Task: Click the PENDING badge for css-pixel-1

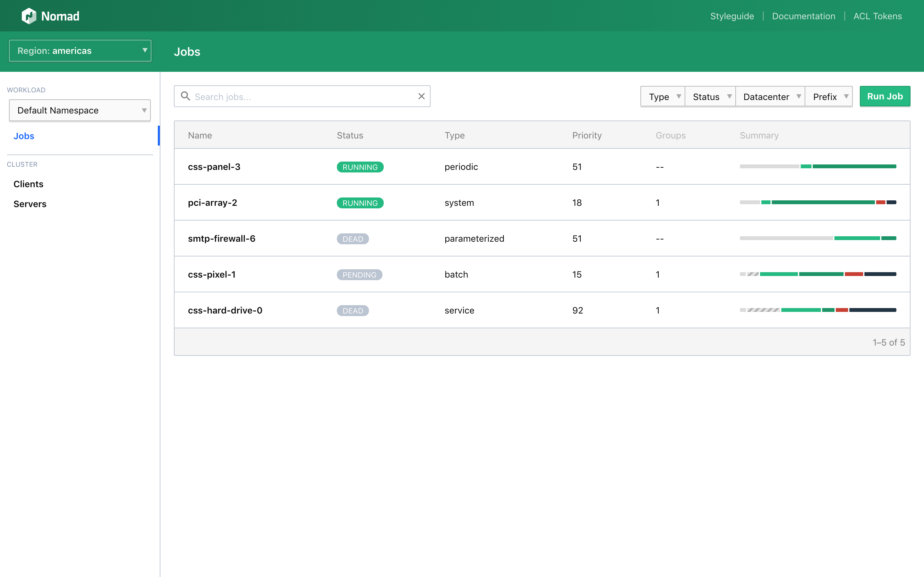Action: point(359,275)
